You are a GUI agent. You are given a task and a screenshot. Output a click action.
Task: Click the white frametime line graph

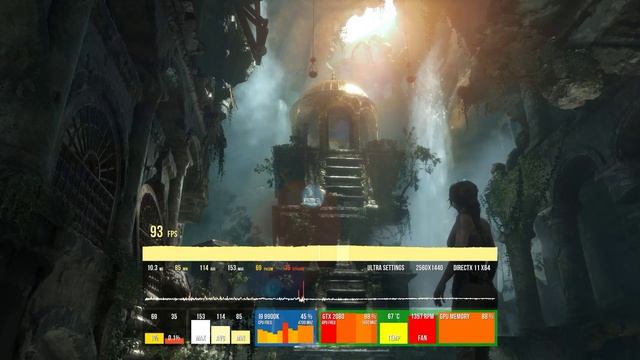[320, 299]
